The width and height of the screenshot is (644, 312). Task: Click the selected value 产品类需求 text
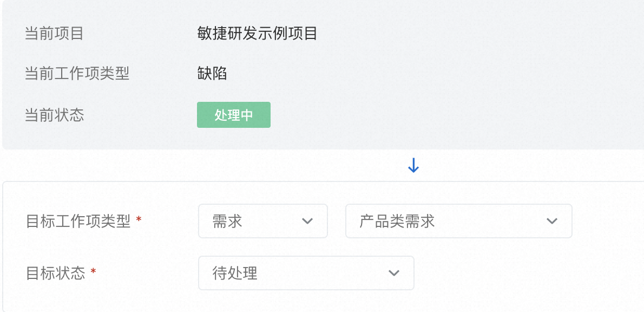coord(397,221)
